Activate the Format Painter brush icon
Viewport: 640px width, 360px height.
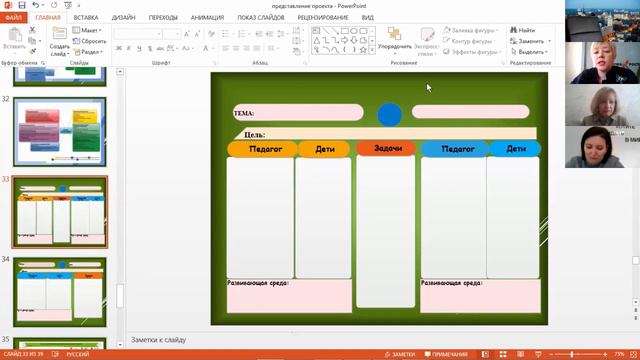32,51
